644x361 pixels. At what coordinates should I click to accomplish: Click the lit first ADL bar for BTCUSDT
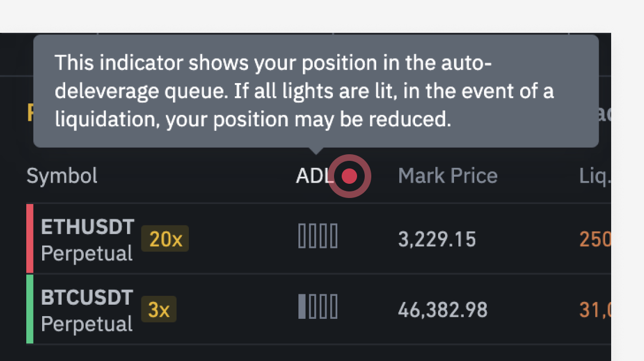click(x=302, y=306)
